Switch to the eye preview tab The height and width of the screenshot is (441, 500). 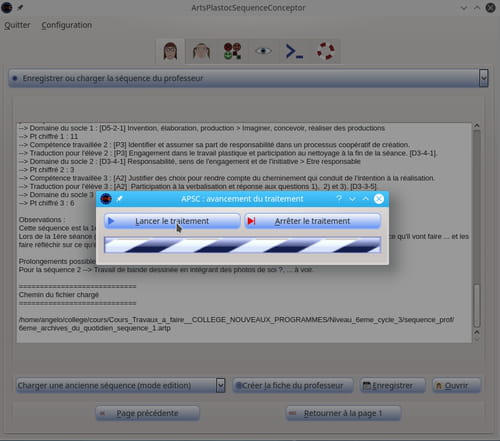point(263,51)
